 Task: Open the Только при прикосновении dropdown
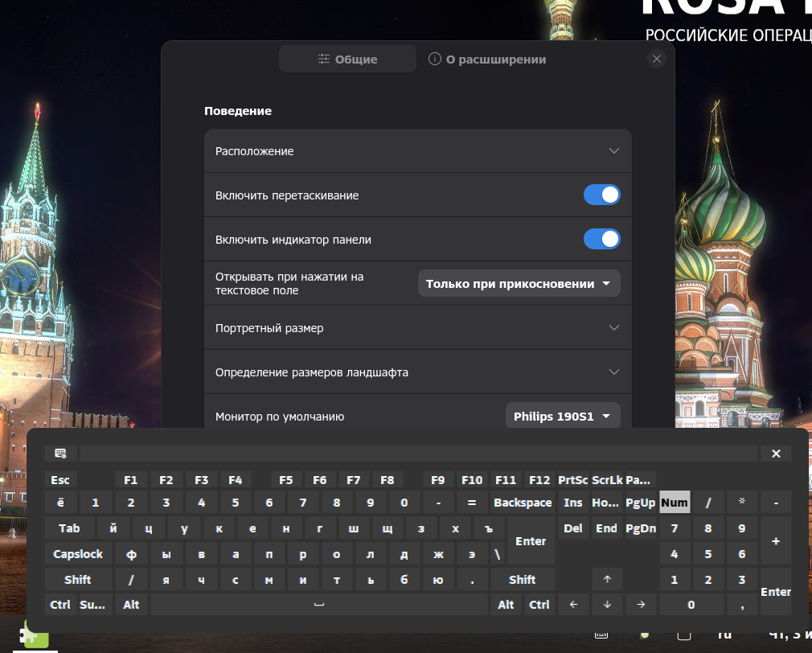(519, 284)
